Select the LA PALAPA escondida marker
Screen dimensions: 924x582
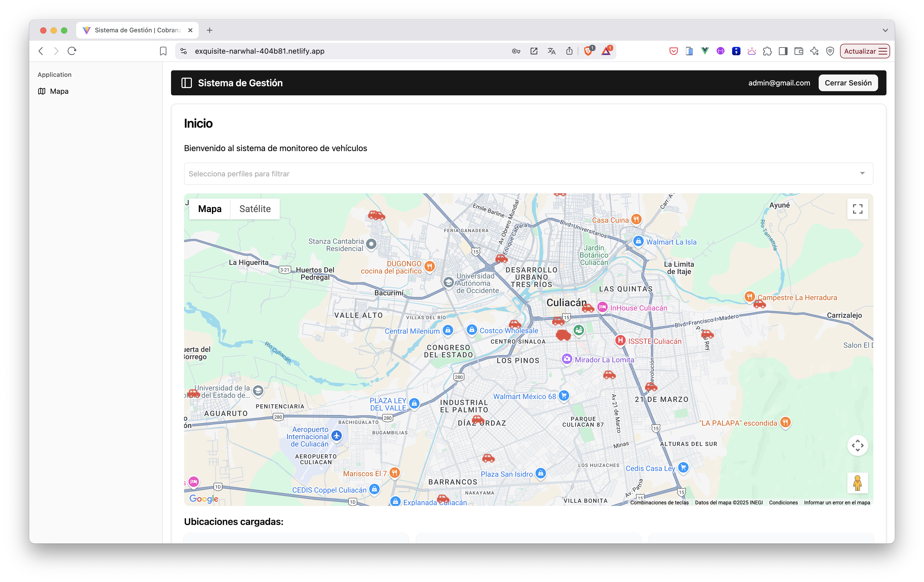click(786, 423)
